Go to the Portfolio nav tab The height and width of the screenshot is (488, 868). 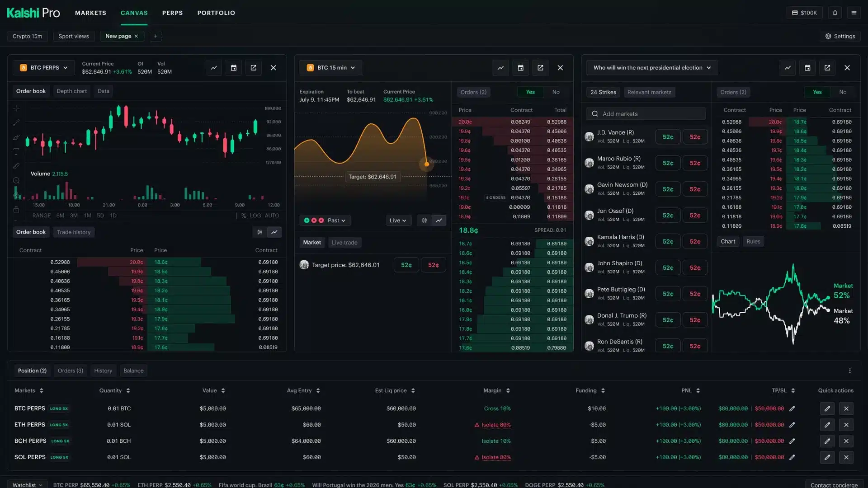point(216,13)
